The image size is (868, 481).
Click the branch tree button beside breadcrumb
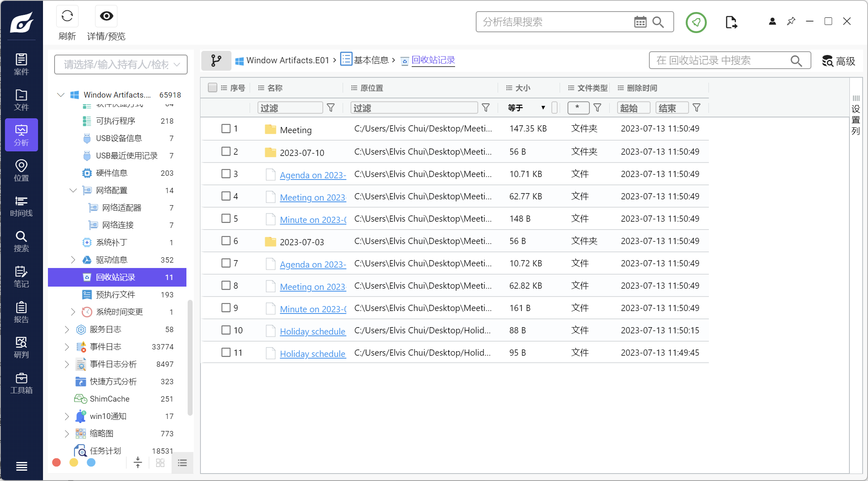click(216, 61)
